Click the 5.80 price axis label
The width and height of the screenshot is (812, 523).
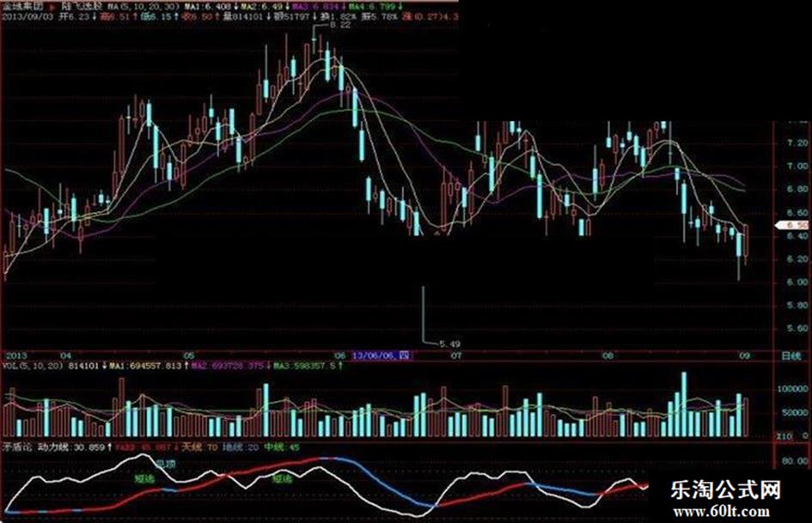[x=797, y=306]
